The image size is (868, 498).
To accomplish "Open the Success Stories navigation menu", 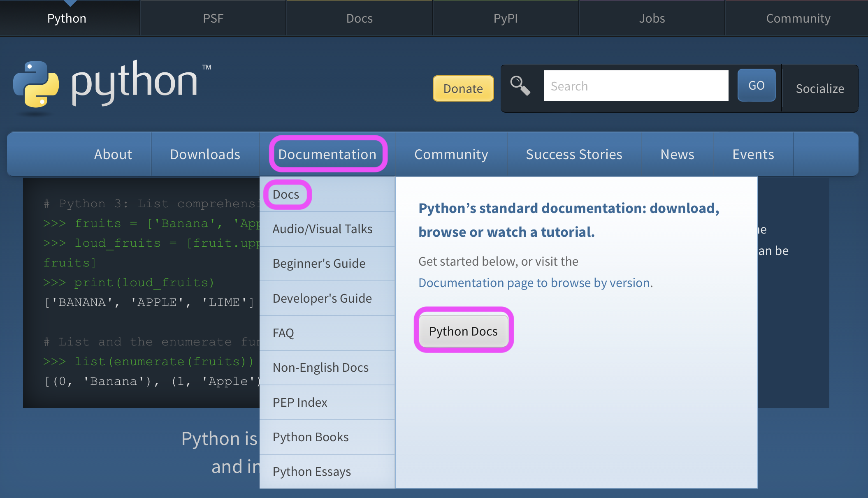I will click(x=574, y=154).
